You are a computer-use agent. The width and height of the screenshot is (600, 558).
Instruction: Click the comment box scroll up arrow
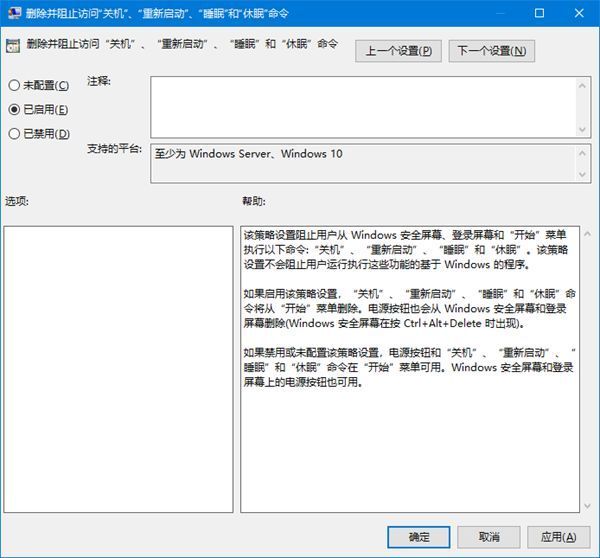coord(582,86)
